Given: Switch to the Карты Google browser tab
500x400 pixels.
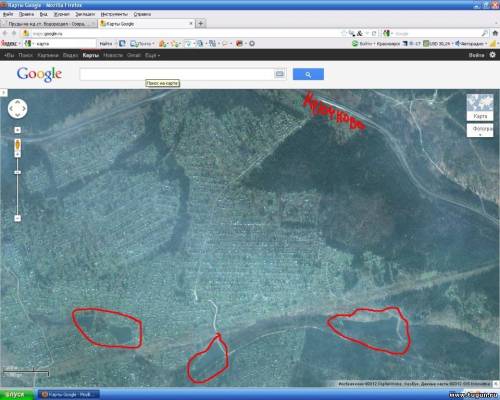Looking at the screenshot, I should point(147,24).
